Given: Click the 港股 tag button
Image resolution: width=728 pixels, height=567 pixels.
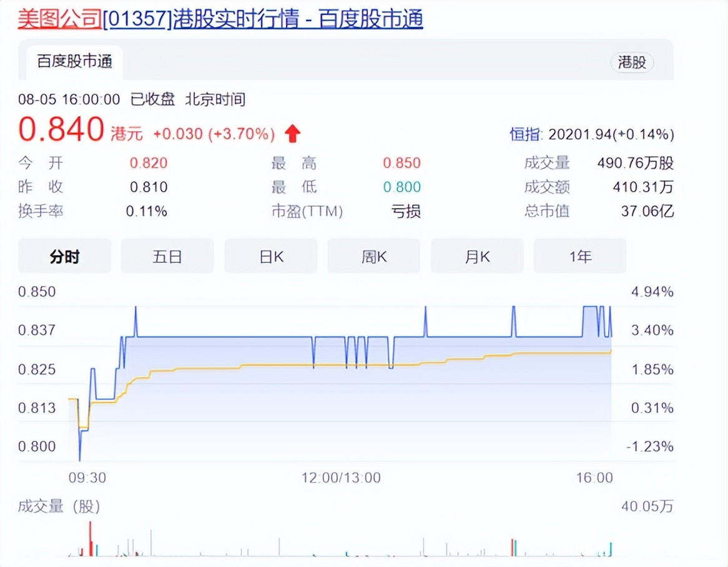Looking at the screenshot, I should coord(632,62).
